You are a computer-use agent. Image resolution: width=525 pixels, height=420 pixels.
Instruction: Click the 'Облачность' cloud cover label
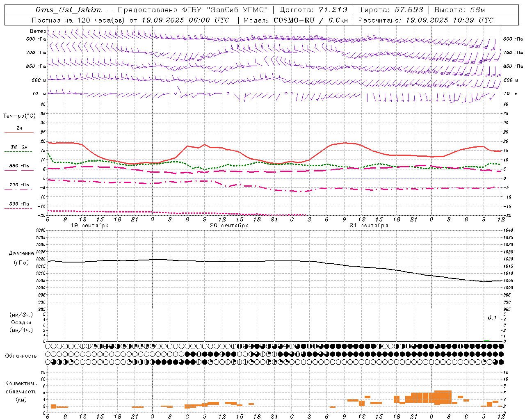(21, 356)
